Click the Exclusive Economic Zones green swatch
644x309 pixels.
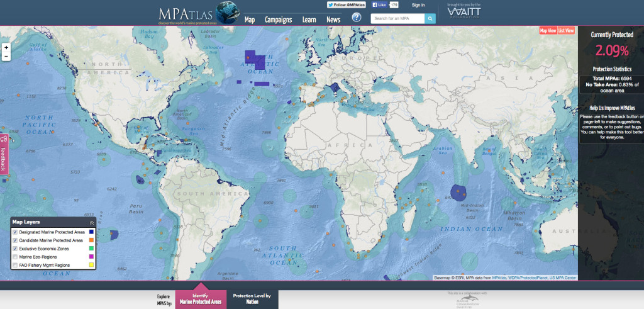[92, 249]
